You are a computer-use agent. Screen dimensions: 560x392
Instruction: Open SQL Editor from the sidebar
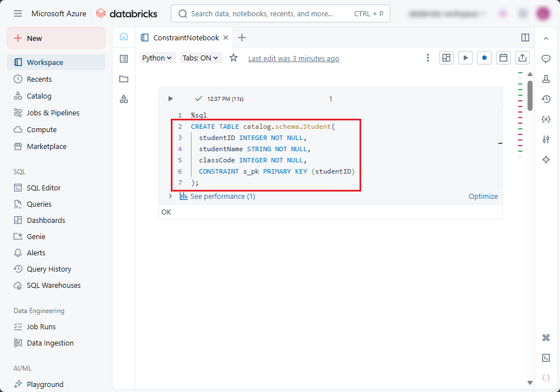tap(44, 188)
